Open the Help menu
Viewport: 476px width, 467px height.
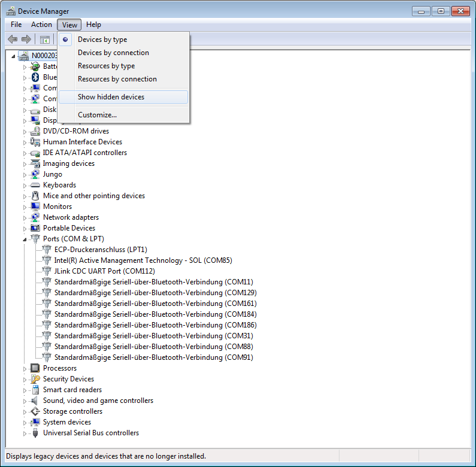pos(93,25)
